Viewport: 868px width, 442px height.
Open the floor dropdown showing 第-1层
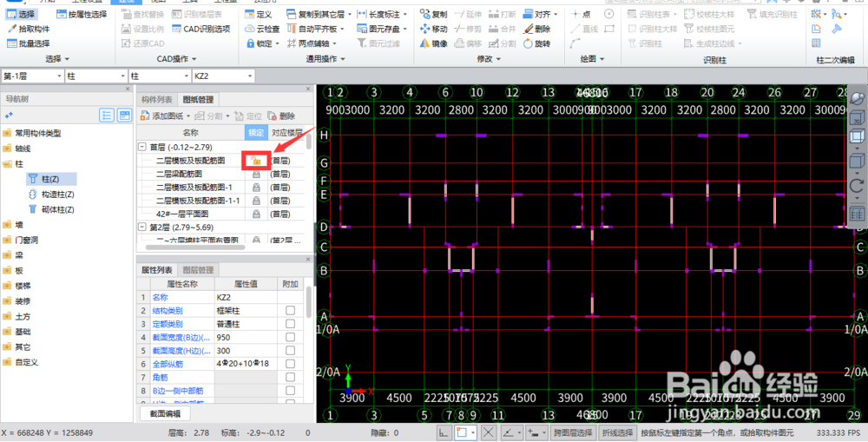(x=33, y=76)
